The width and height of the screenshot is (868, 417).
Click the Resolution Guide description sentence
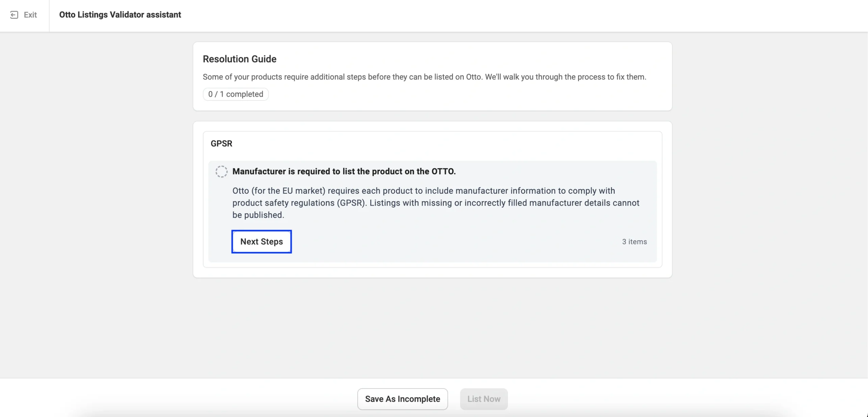[424, 77]
